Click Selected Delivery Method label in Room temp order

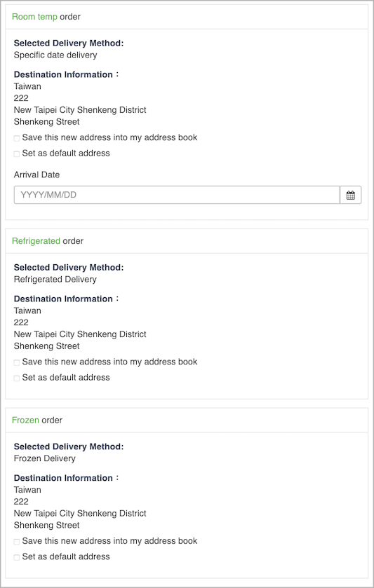69,43
